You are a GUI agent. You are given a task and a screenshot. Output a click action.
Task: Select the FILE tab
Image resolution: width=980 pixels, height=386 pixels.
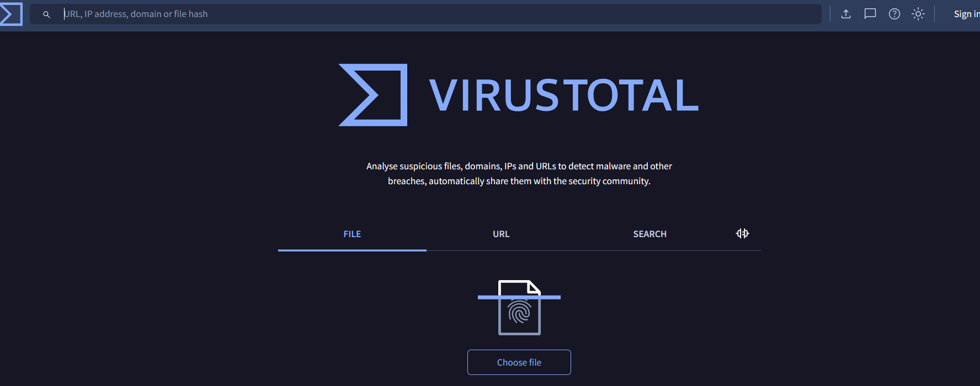(x=352, y=234)
